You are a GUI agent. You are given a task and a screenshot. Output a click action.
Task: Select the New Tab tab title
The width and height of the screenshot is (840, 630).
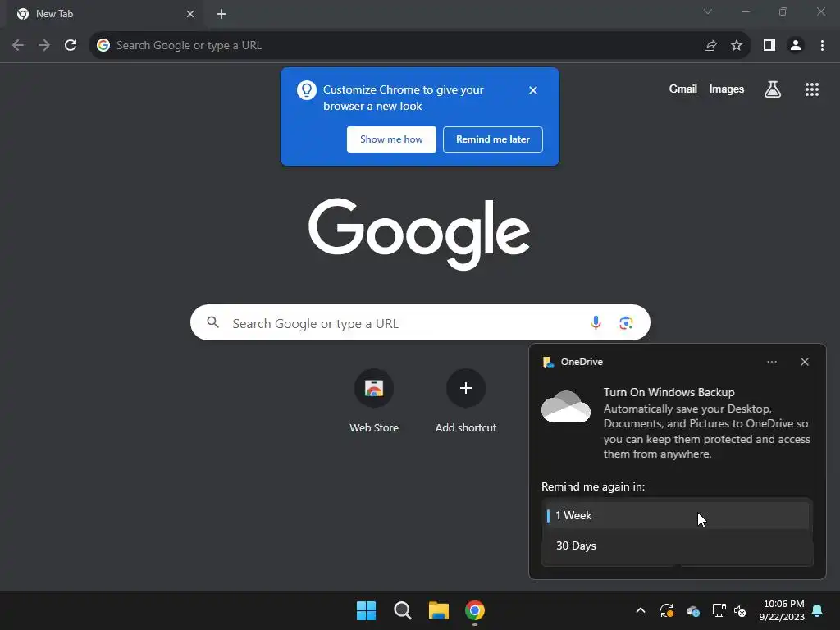coord(54,14)
